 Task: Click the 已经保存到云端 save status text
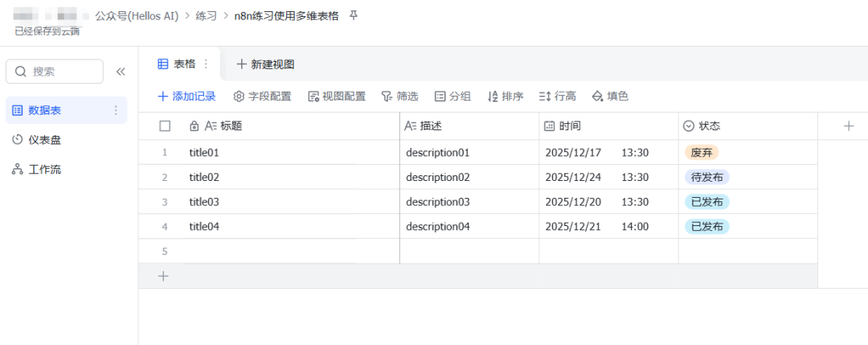pyautogui.click(x=47, y=31)
